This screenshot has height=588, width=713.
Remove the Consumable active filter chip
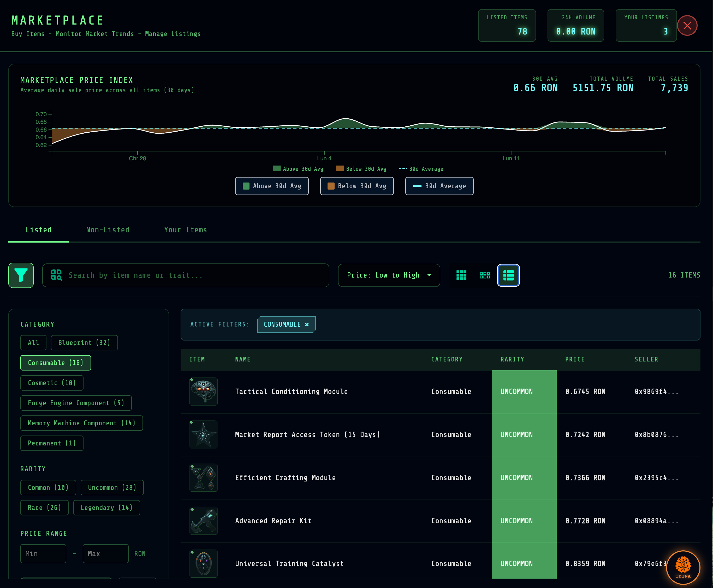(307, 325)
